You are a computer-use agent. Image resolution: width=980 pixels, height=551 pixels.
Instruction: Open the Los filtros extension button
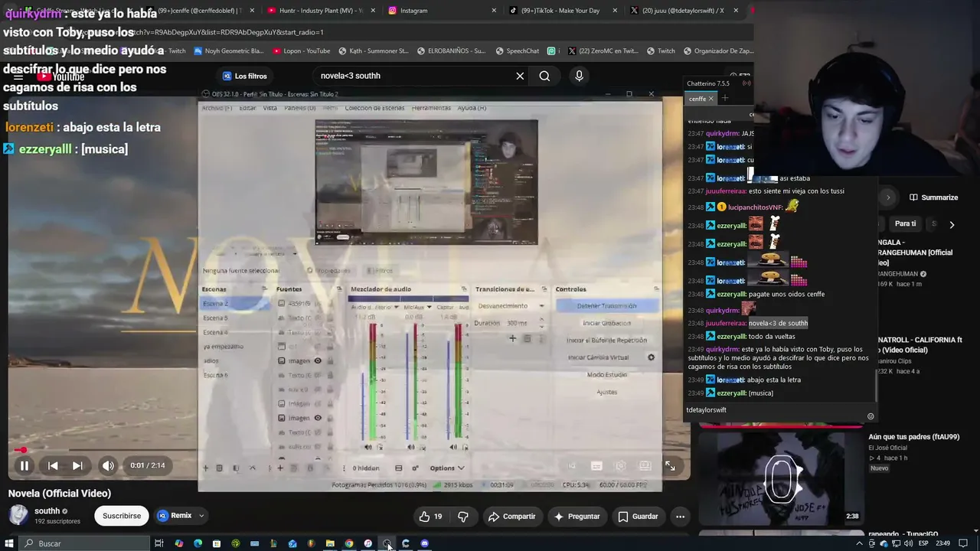coord(245,76)
